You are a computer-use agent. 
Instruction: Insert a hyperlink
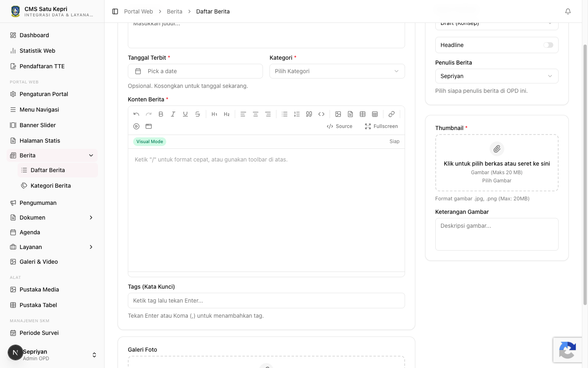[x=392, y=114]
